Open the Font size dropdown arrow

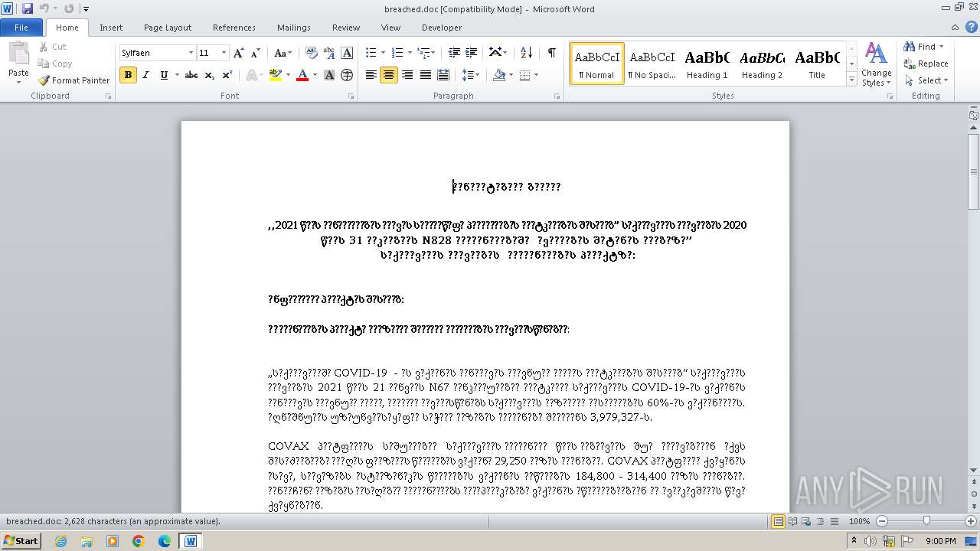coord(224,53)
